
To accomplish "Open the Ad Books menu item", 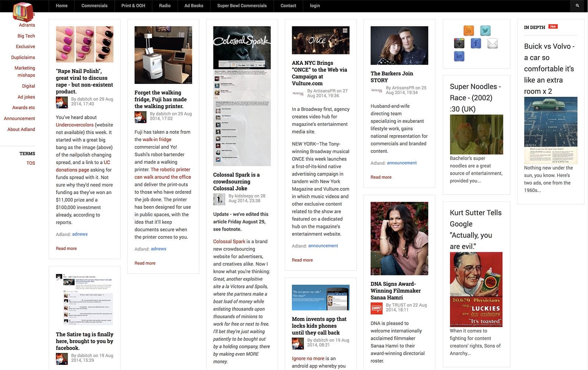I will coord(194,6).
